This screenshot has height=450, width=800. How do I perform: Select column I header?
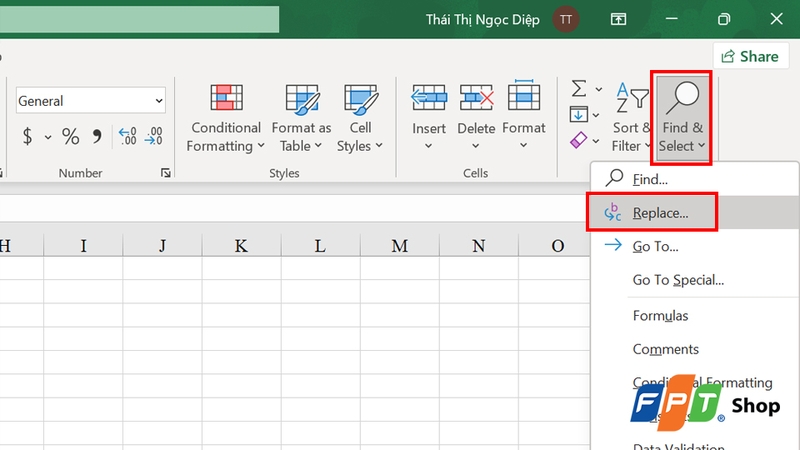click(x=83, y=245)
